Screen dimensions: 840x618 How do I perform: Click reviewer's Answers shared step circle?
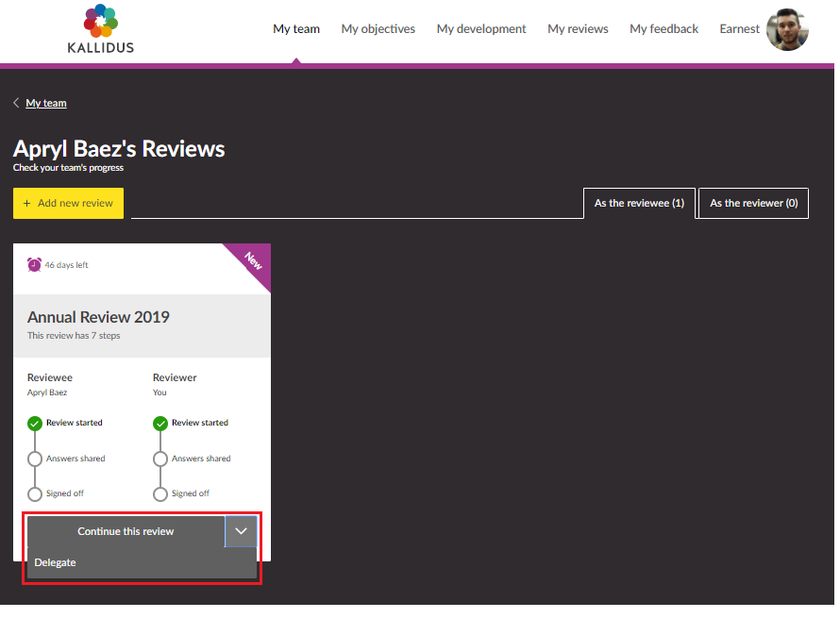(x=160, y=459)
